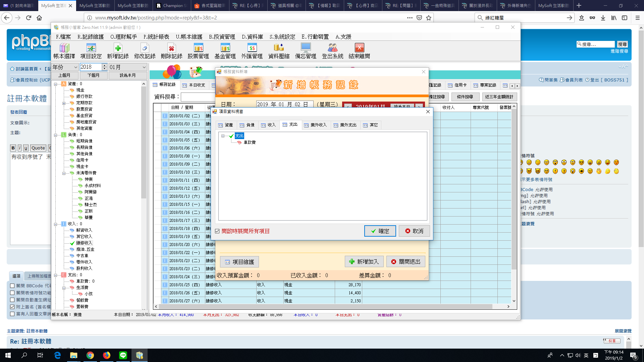Click the 資料搜尋 input field

click(x=198, y=97)
